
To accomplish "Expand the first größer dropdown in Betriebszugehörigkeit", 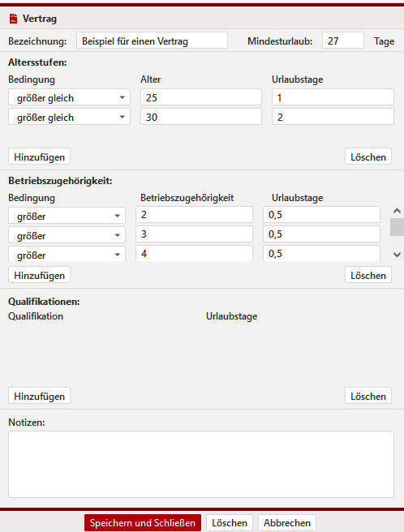I will 67,216.
